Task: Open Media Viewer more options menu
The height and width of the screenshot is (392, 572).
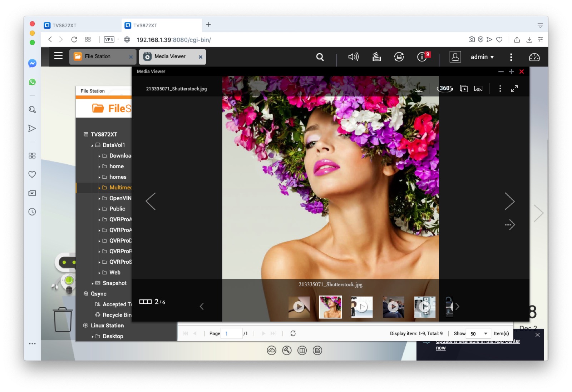Action: 500,89
